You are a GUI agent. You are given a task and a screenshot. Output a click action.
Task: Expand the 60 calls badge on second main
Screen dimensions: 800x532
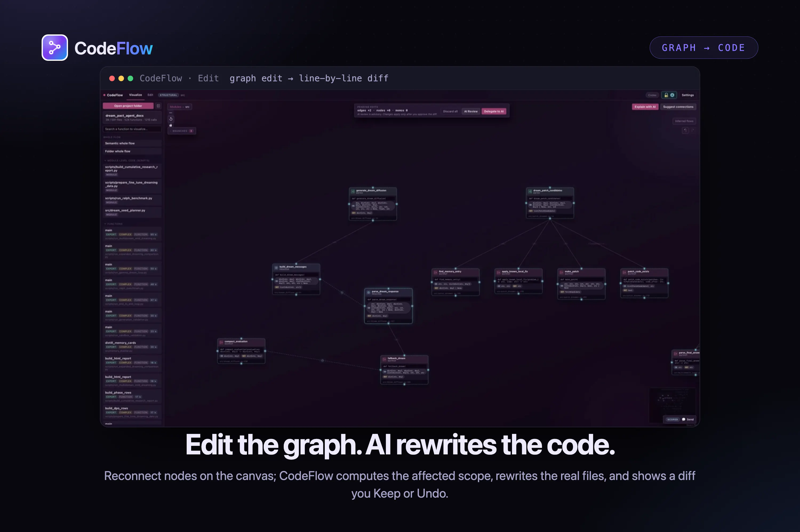pyautogui.click(x=154, y=250)
